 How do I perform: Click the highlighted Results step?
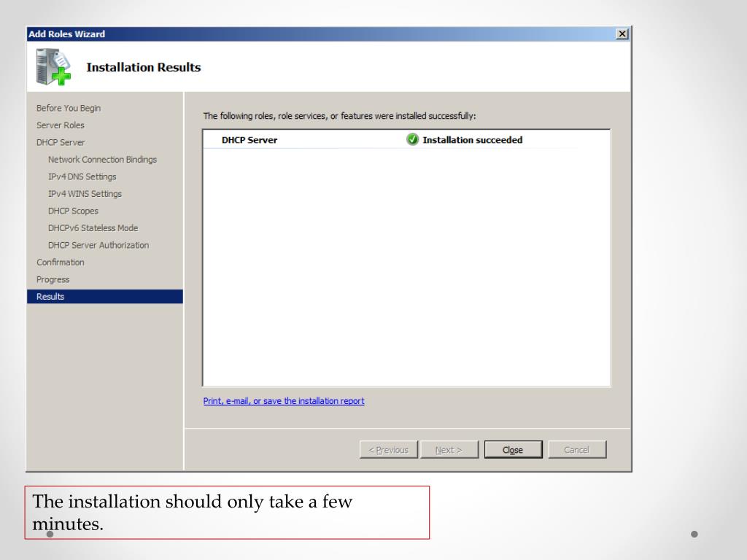(x=105, y=297)
